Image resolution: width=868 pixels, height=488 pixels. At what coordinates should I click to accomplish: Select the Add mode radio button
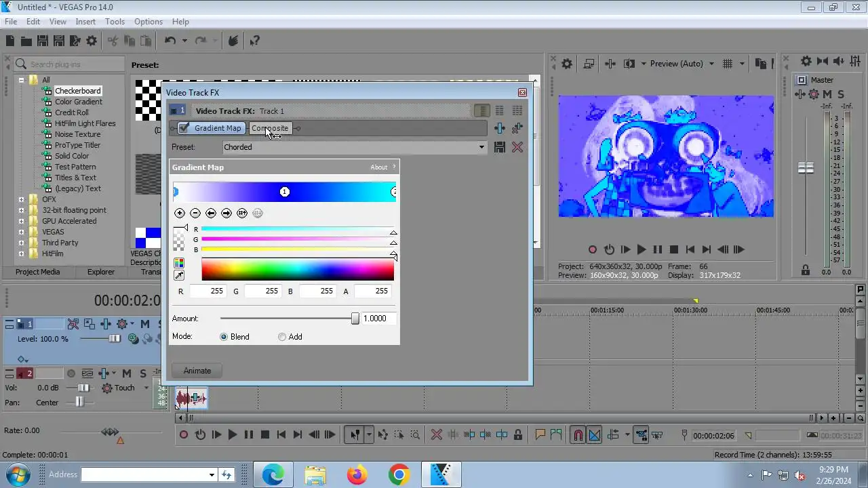[x=282, y=337]
